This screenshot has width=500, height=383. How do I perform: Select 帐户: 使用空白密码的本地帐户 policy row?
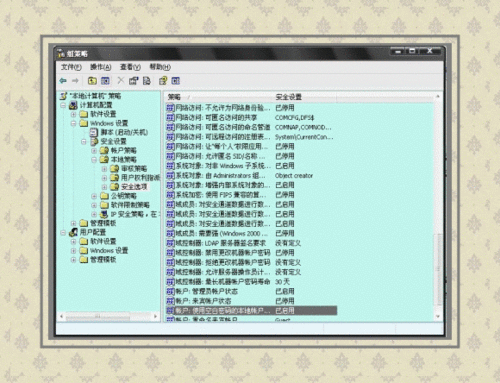pyautogui.click(x=251, y=311)
